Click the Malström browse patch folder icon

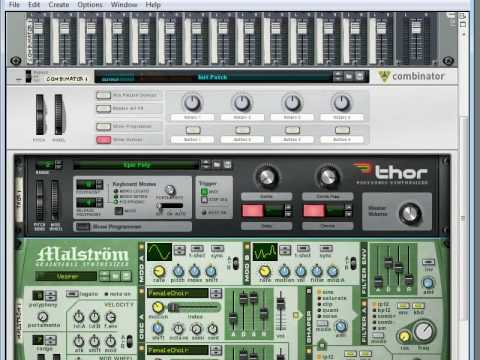click(x=115, y=276)
